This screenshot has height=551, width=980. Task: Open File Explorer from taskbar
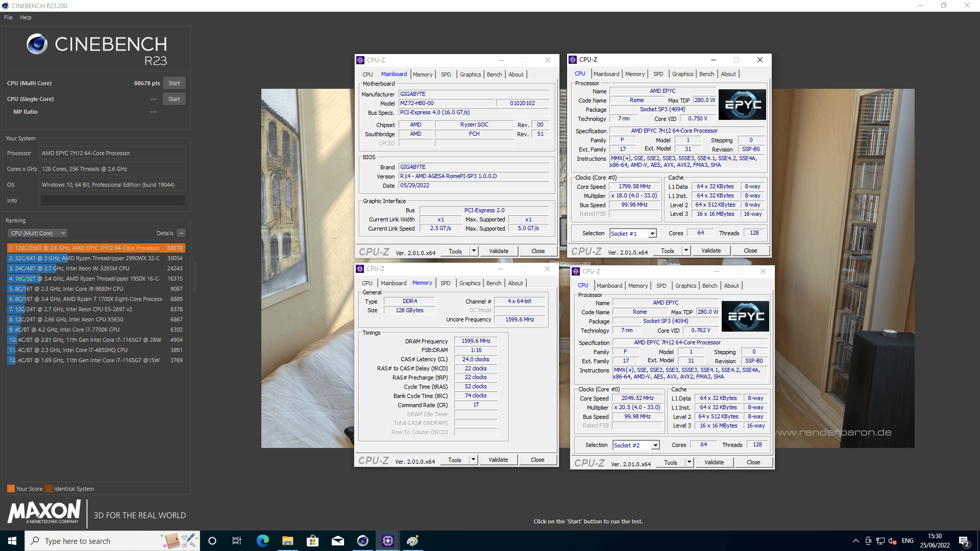point(287,541)
